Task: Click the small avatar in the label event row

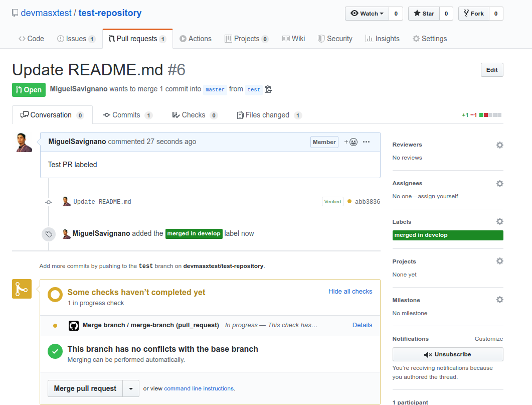Action: tap(67, 234)
